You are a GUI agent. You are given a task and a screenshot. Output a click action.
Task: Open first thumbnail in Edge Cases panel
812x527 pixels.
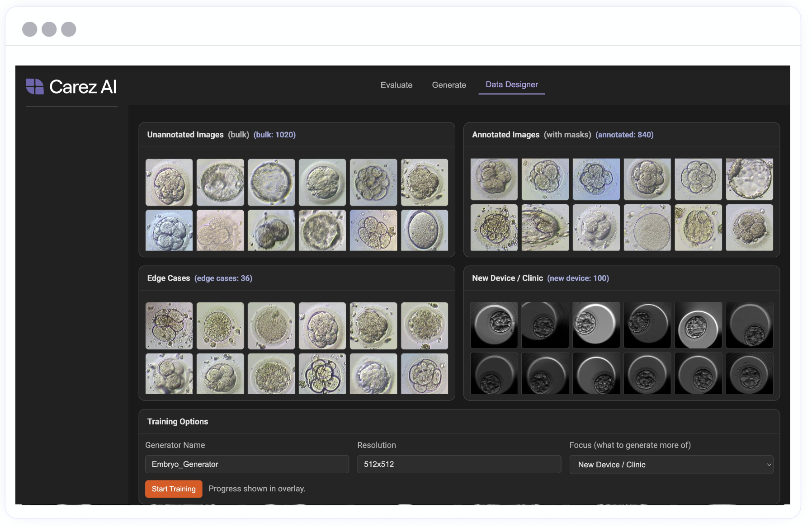coord(169,325)
